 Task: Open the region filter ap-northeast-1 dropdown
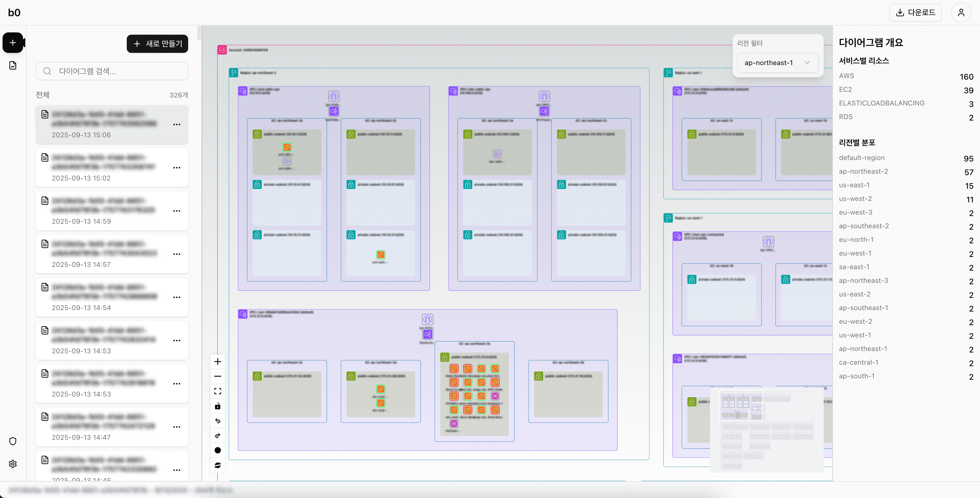(x=777, y=63)
